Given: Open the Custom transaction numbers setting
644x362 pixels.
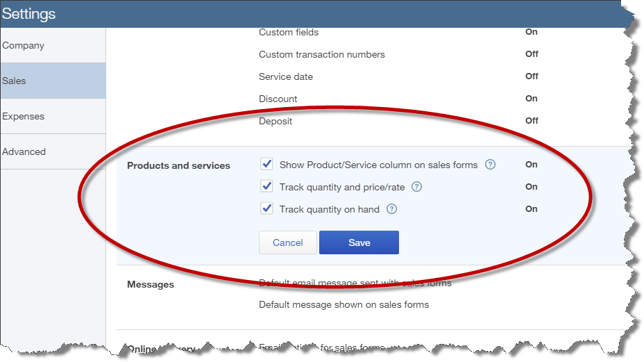Looking at the screenshot, I should (x=321, y=54).
